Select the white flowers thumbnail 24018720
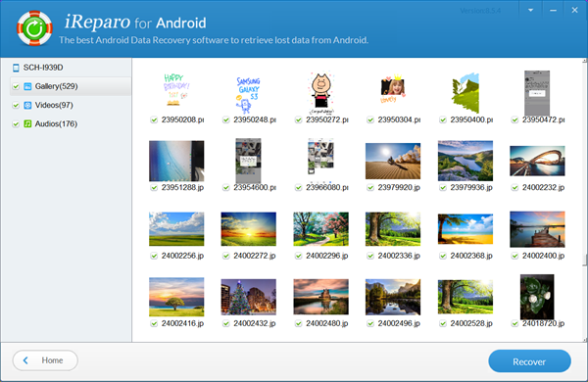This screenshot has height=382, width=588. point(537,297)
